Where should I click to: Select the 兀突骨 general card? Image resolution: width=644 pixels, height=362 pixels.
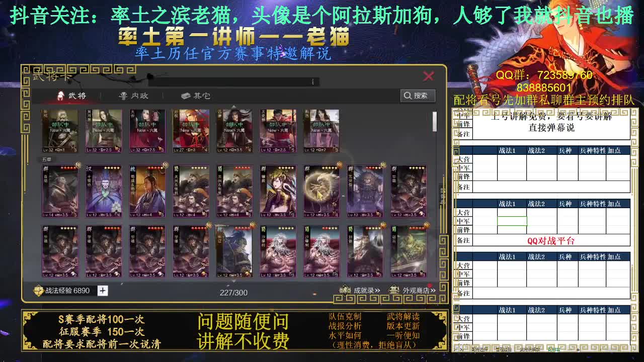tap(365, 191)
